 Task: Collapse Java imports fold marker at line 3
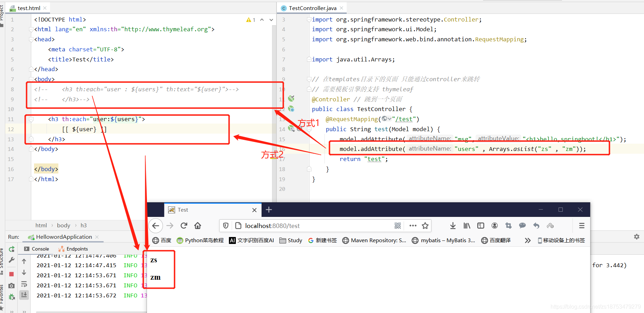pyautogui.click(x=309, y=20)
